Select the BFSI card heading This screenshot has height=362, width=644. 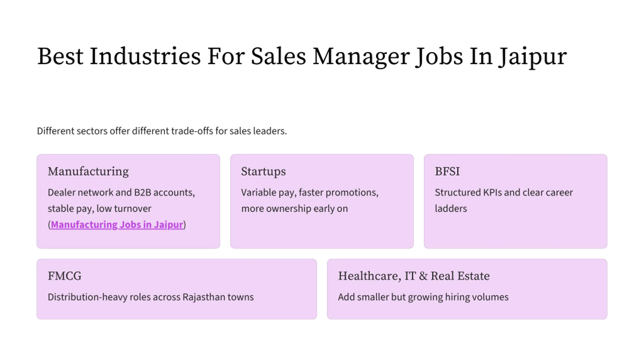point(447,171)
